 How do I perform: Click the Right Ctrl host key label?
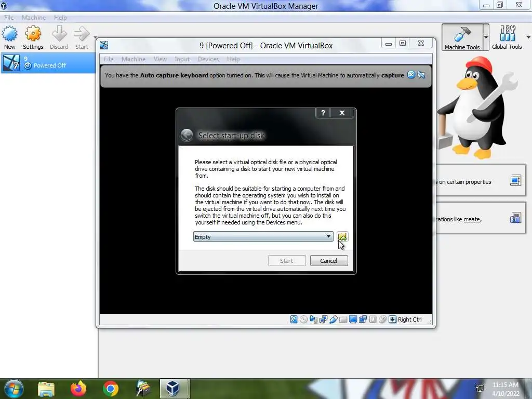[409, 320]
